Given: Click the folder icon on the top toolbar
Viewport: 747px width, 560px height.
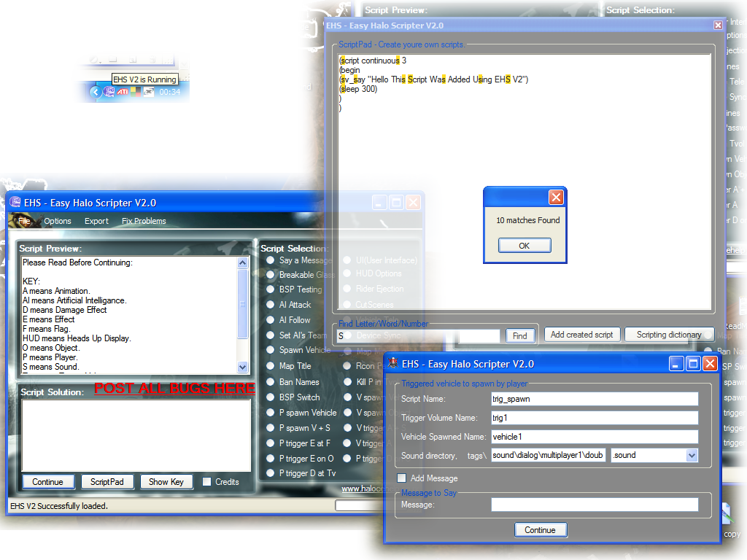Looking at the screenshot, I should [x=114, y=59].
